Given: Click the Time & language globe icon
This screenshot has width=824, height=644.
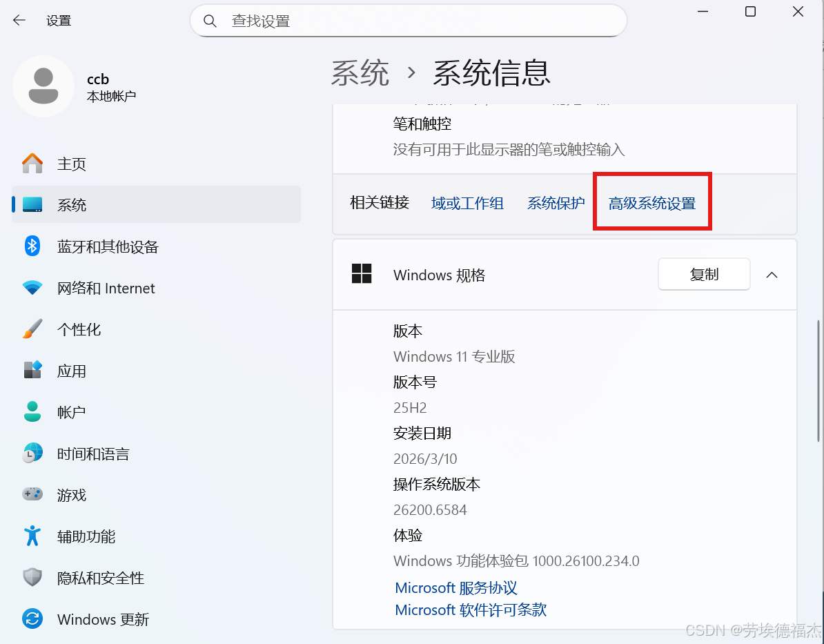Looking at the screenshot, I should point(32,453).
